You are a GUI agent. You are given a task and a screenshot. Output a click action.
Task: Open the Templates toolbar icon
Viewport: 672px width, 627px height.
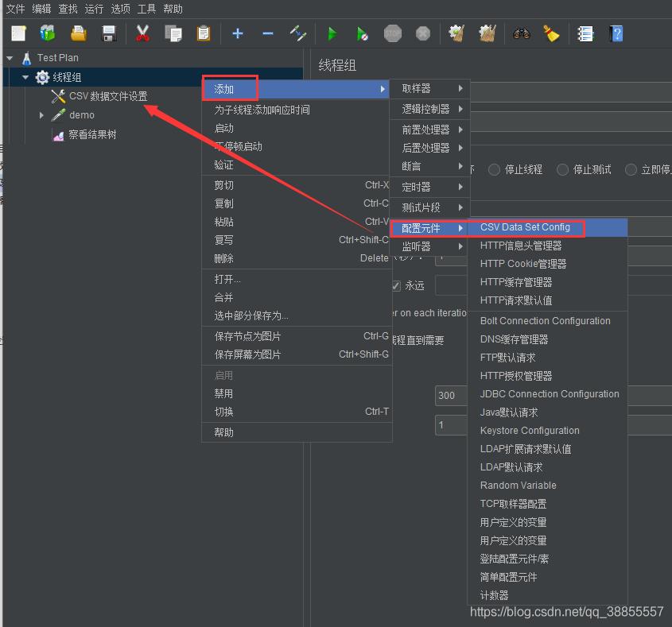[48, 33]
